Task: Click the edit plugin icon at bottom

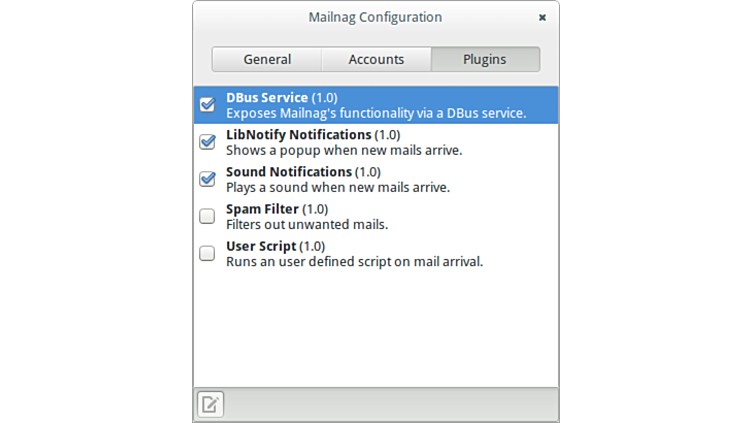Action: coord(210,404)
